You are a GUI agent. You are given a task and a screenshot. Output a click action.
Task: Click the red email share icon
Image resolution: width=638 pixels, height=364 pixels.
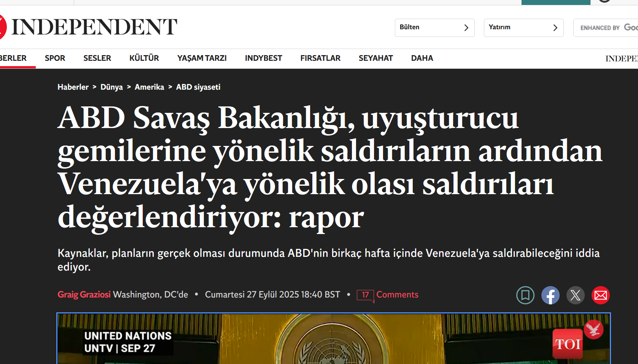pos(600,295)
